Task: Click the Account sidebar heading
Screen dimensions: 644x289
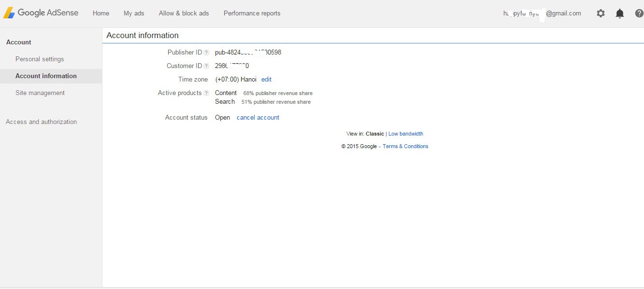Action: [18, 42]
